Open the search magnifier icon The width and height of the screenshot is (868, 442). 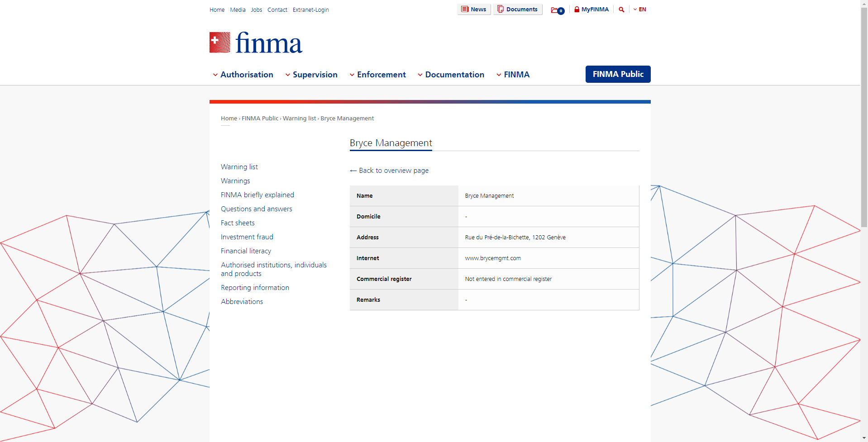(x=621, y=10)
